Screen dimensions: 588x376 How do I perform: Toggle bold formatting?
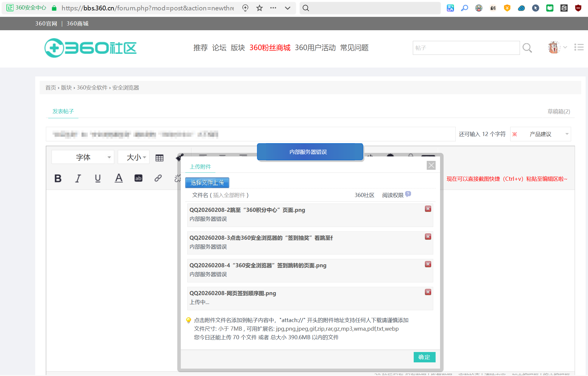coord(58,178)
